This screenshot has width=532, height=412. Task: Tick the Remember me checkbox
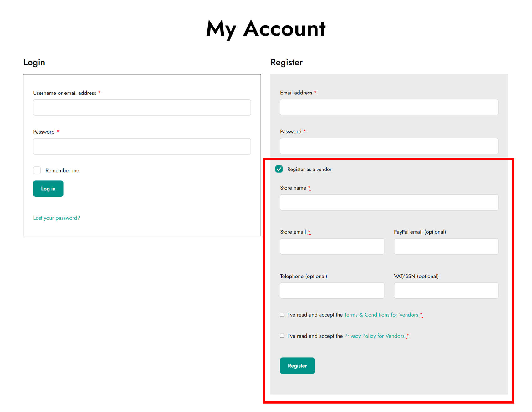click(x=37, y=170)
